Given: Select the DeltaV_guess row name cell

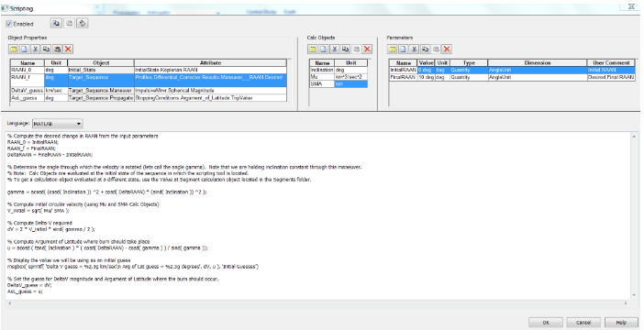Looking at the screenshot, I should [28, 91].
